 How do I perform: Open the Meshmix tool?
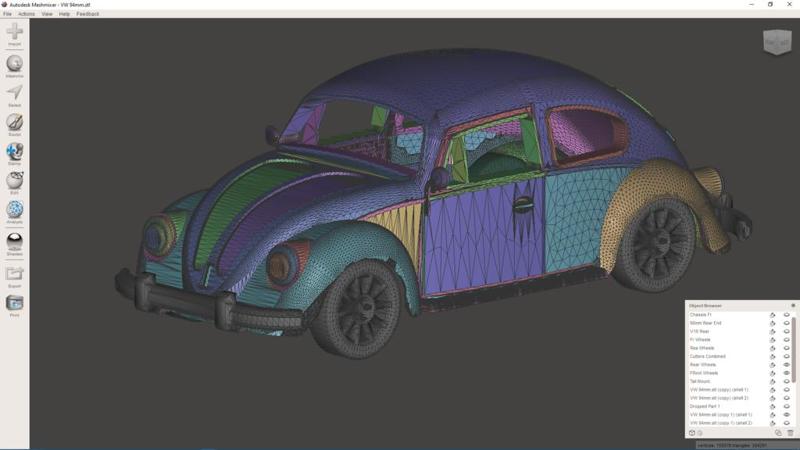14,64
